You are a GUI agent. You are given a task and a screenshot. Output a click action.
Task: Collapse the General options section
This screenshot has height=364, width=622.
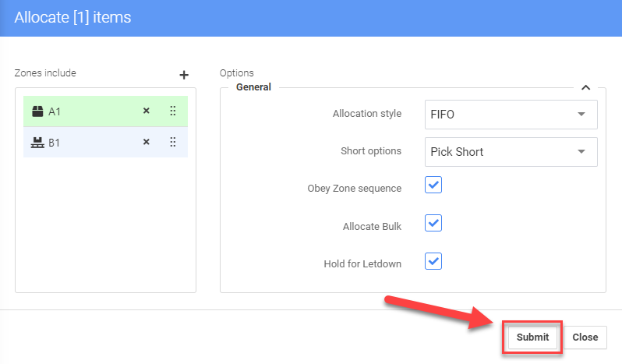tap(585, 88)
